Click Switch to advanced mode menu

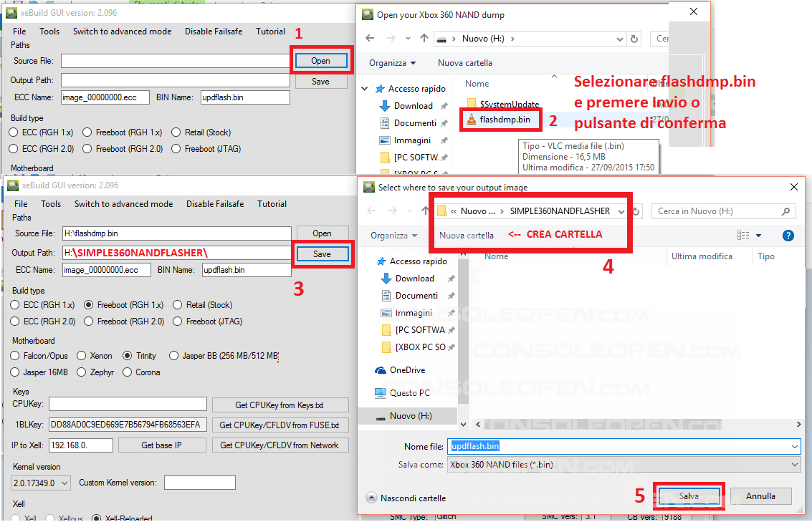coord(123,204)
